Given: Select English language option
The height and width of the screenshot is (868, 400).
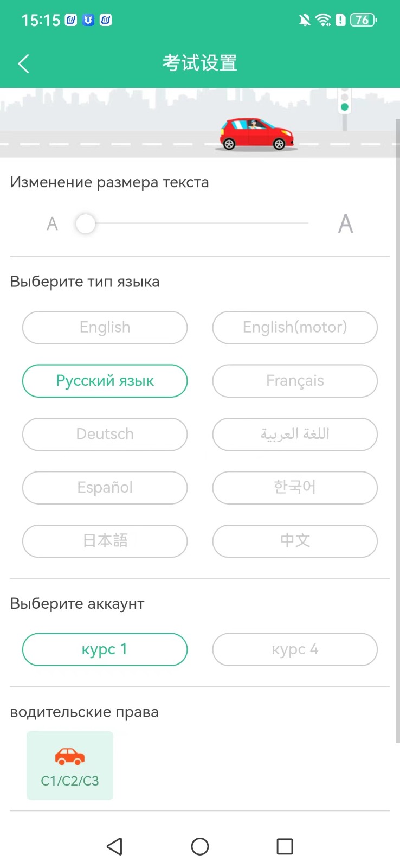Looking at the screenshot, I should [x=105, y=327].
